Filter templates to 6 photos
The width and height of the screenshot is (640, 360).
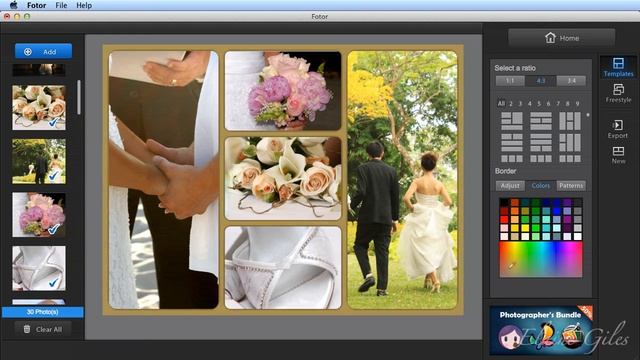(x=548, y=104)
